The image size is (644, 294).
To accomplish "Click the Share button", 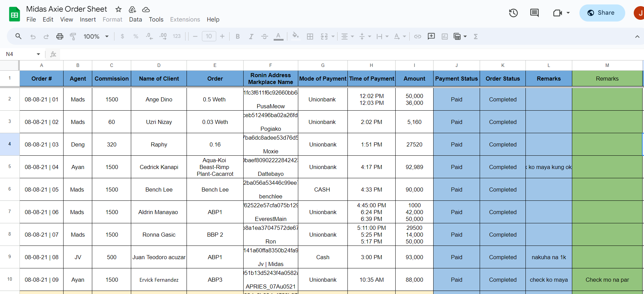I will tap(602, 13).
